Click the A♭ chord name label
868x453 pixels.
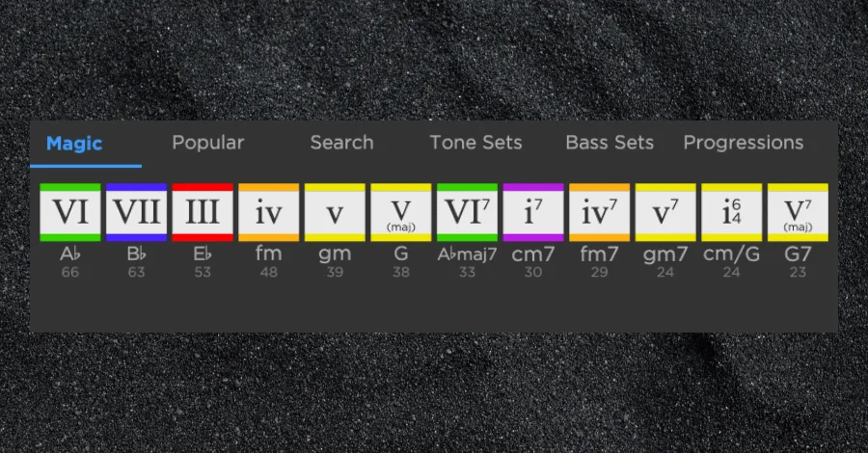click(70, 253)
